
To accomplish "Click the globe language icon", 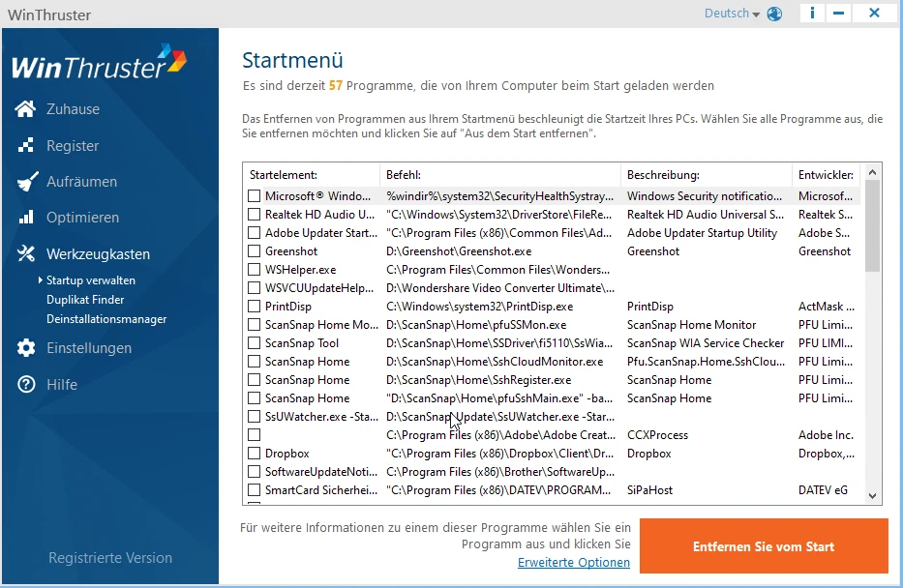I will [x=774, y=14].
